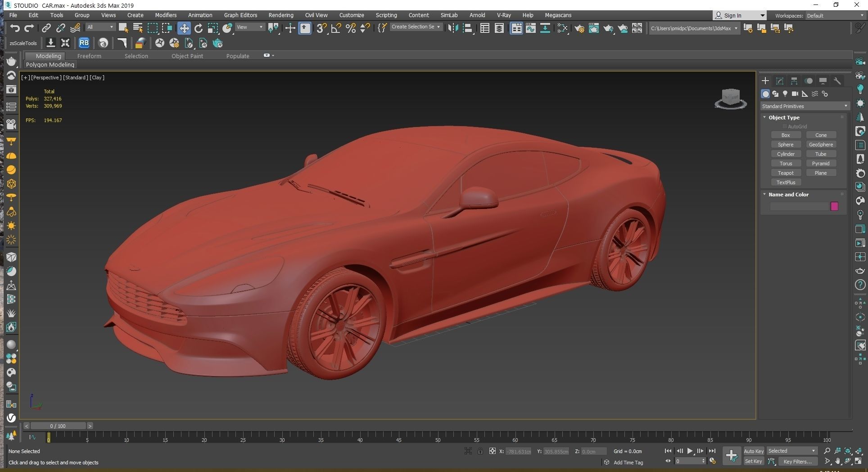Screen dimensions: 868x472
Task: Select the Lights category icon
Action: click(785, 94)
